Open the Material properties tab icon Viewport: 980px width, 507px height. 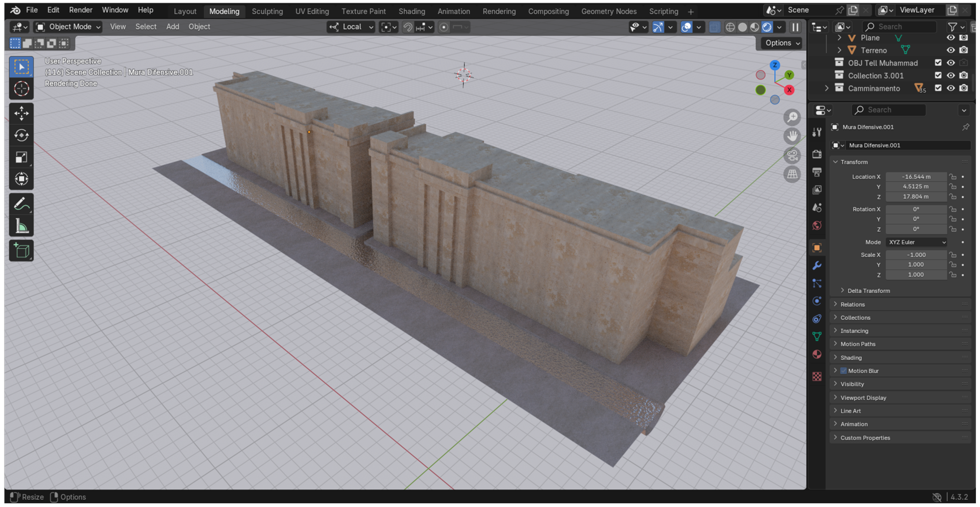click(x=817, y=355)
